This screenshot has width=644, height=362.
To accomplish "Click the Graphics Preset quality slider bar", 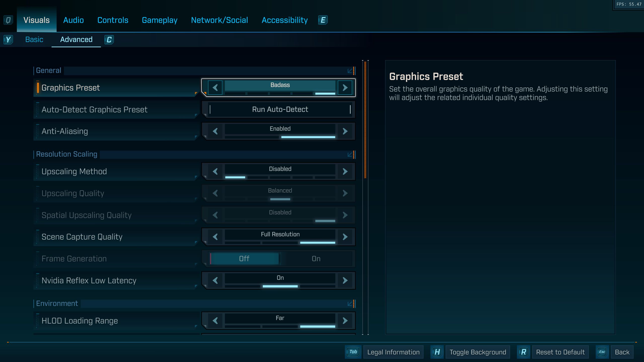I will tap(280, 93).
